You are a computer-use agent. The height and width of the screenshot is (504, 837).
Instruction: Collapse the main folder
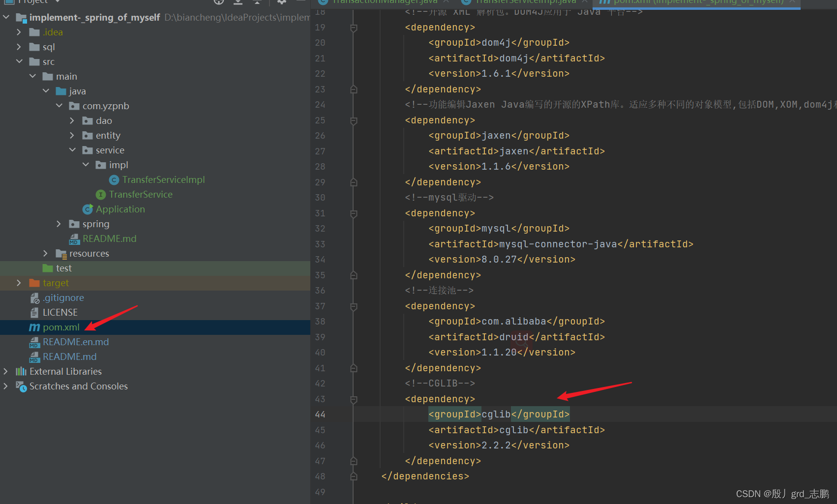(x=32, y=77)
